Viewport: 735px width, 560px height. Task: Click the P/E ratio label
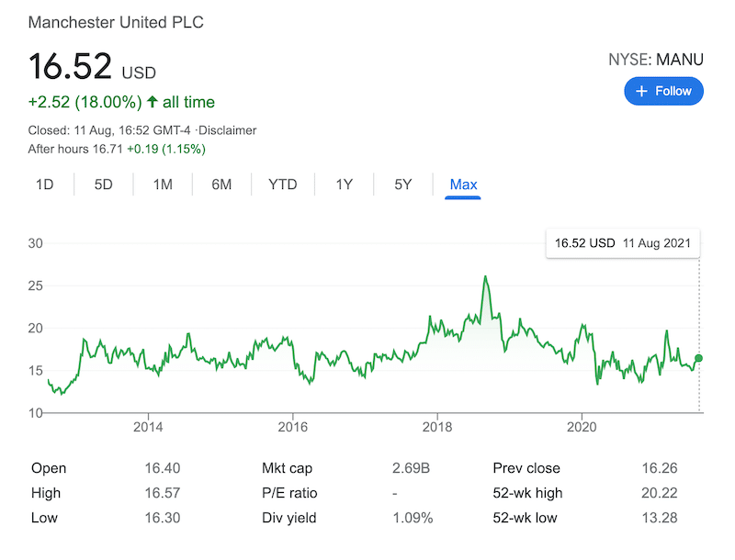[289, 493]
